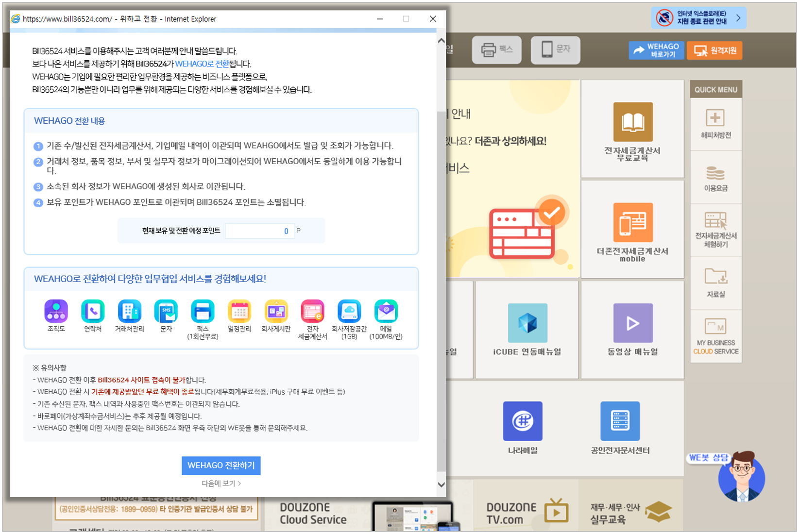Click the 다음에 보기 link
The width and height of the screenshot is (797, 532).
(x=221, y=483)
